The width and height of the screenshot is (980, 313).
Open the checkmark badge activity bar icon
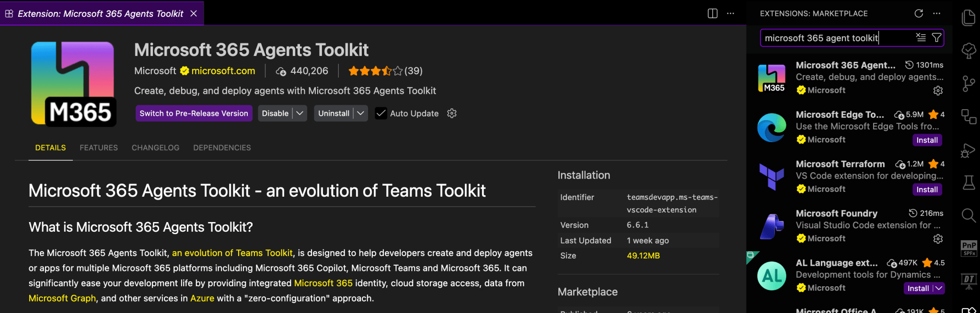[968, 51]
